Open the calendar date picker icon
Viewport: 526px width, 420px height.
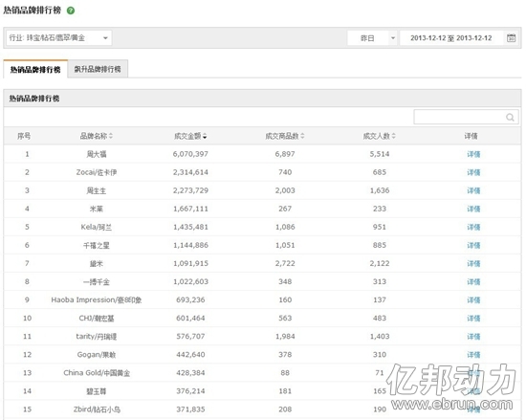511,38
